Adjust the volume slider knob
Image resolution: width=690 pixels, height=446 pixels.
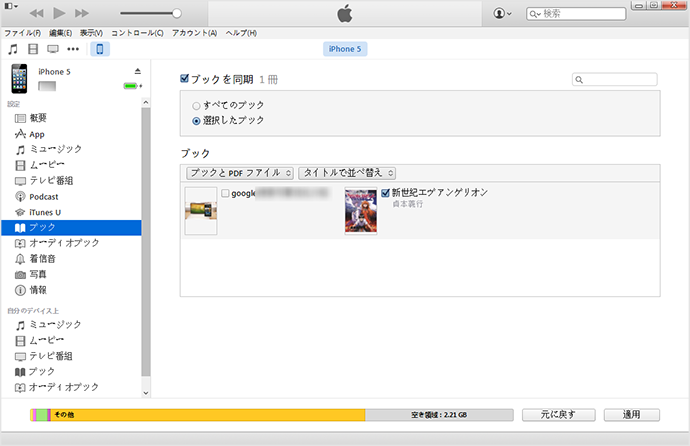click(177, 13)
